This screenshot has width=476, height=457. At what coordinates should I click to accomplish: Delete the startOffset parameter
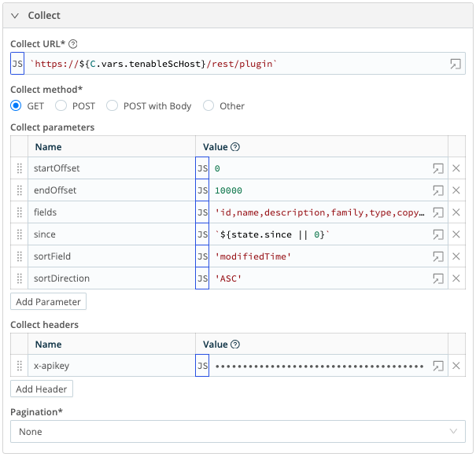tap(456, 168)
